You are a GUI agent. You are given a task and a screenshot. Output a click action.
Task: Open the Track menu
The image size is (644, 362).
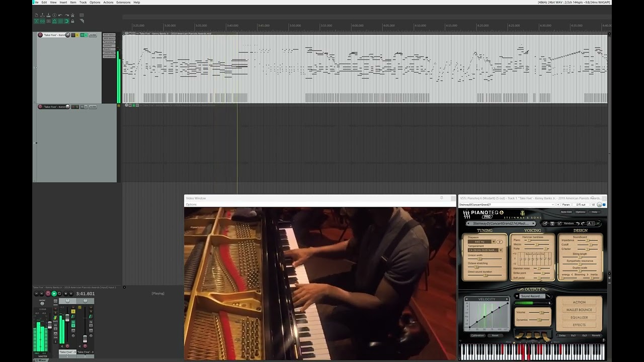[83, 2]
